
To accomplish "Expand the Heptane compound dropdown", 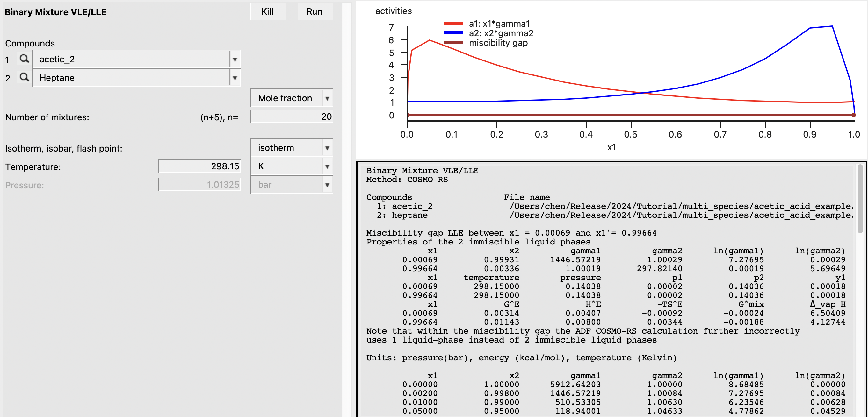I will (235, 78).
